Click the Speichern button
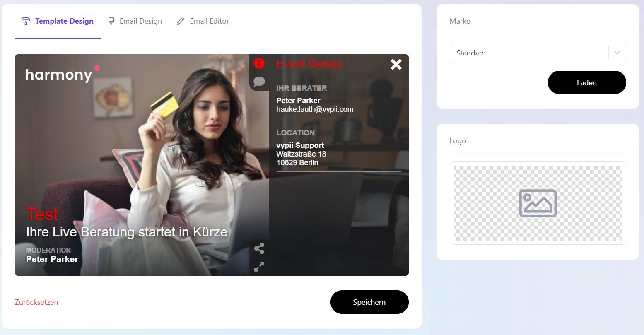 (369, 302)
